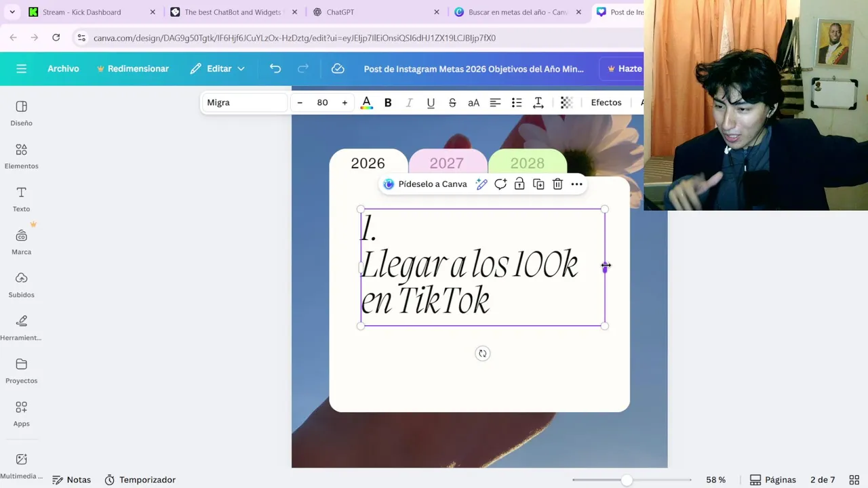This screenshot has width=868, height=488.
Task: Select the 2027 tab on the design
Action: 447,163
